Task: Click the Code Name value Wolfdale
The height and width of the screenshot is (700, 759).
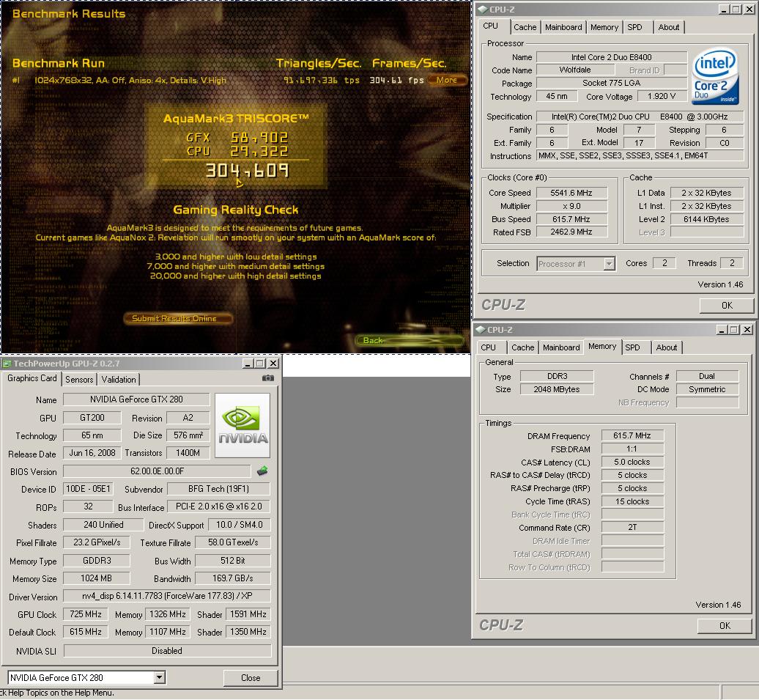Action: [574, 70]
